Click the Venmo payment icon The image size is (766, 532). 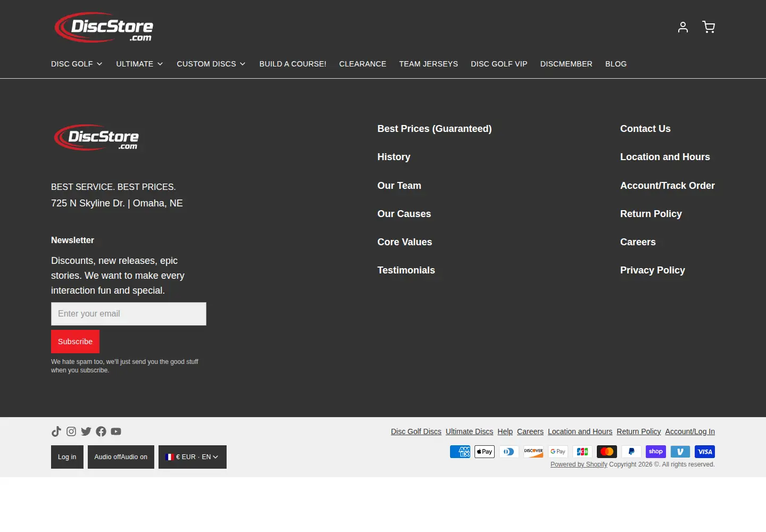680,452
